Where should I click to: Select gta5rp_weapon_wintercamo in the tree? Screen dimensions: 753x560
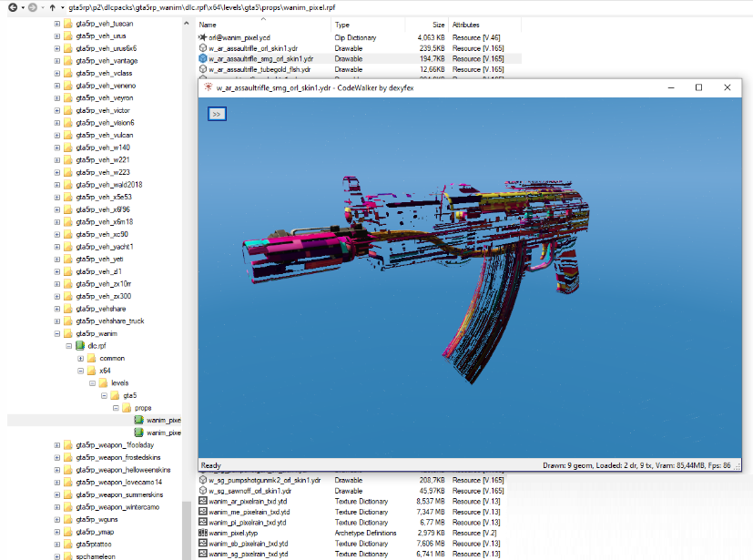tap(117, 506)
